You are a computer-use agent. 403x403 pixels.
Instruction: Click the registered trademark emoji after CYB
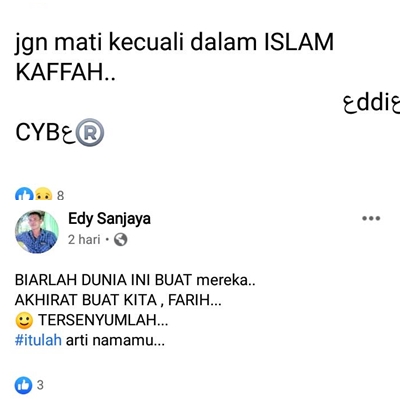[90, 132]
